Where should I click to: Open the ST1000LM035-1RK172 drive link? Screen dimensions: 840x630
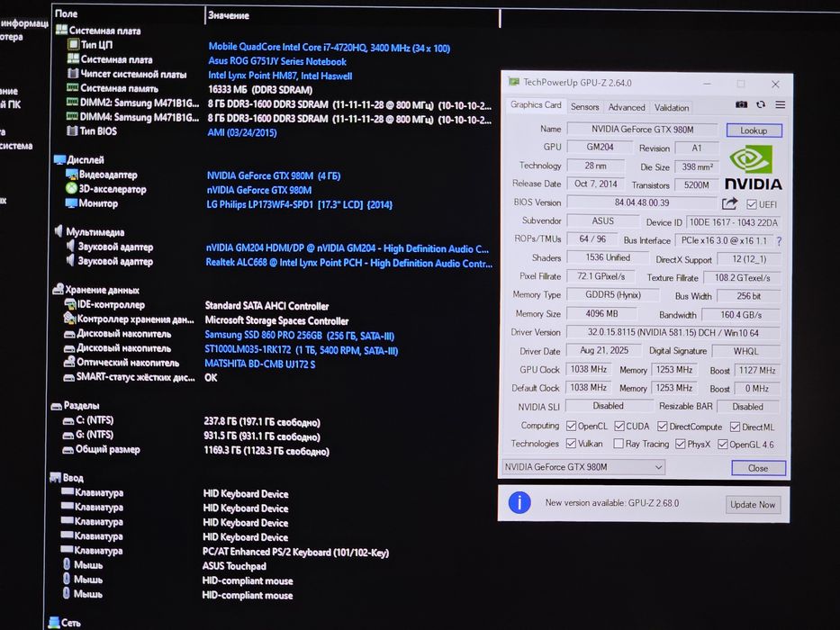301,350
